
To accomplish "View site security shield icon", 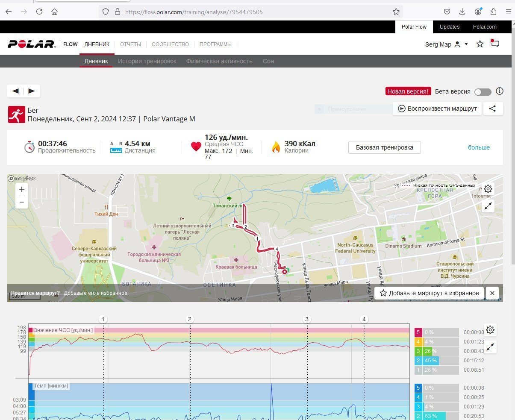I will coord(106,12).
